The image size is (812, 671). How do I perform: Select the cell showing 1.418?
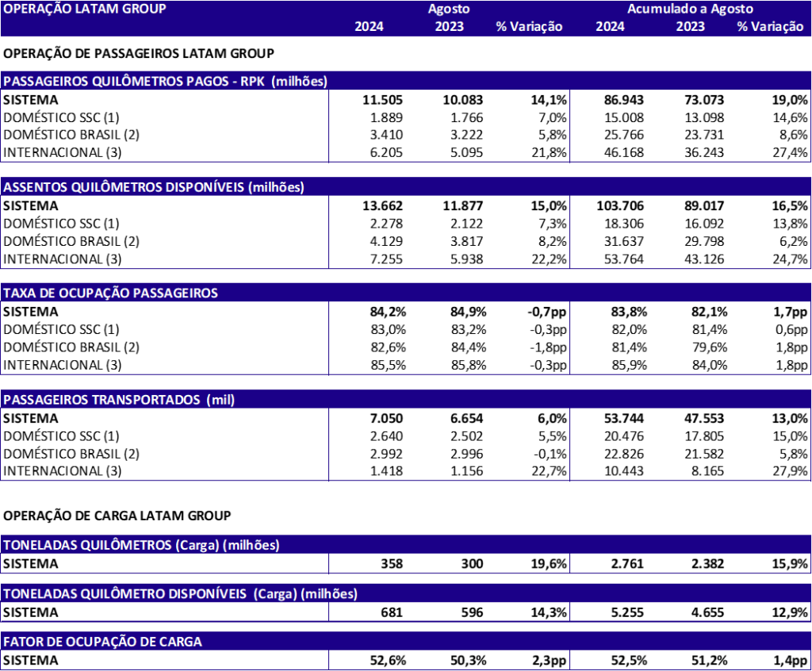pos(386,470)
